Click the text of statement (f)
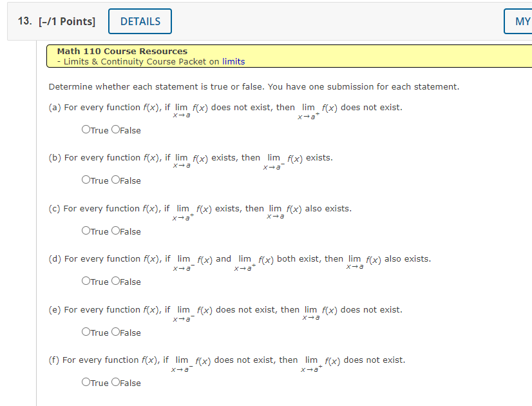 (x=227, y=363)
